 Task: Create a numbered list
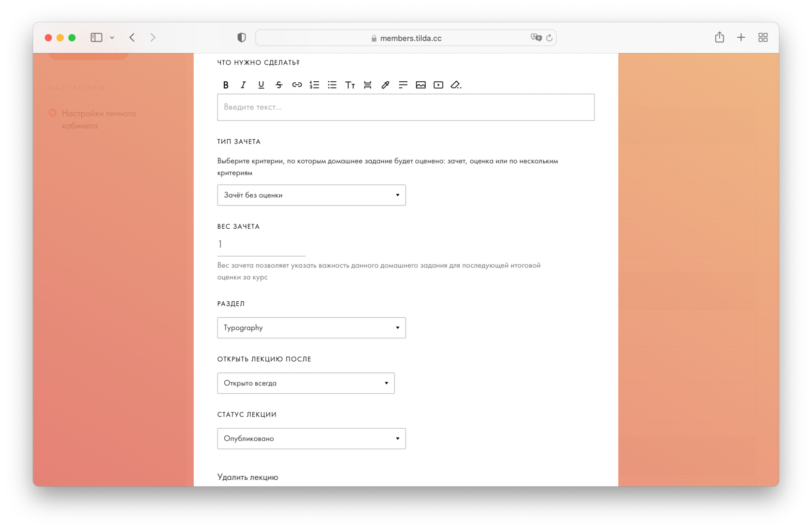[314, 85]
